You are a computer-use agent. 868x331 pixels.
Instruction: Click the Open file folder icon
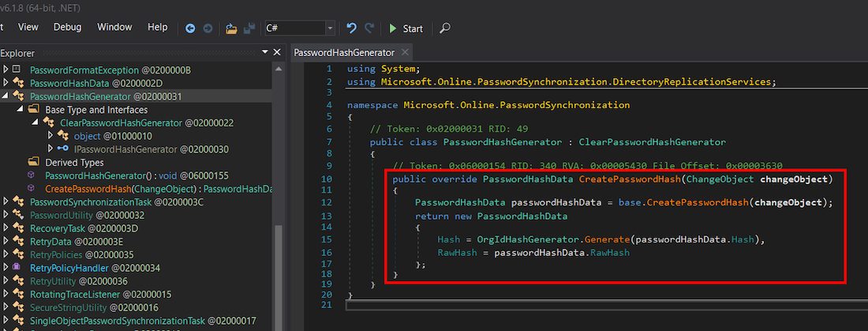point(230,28)
